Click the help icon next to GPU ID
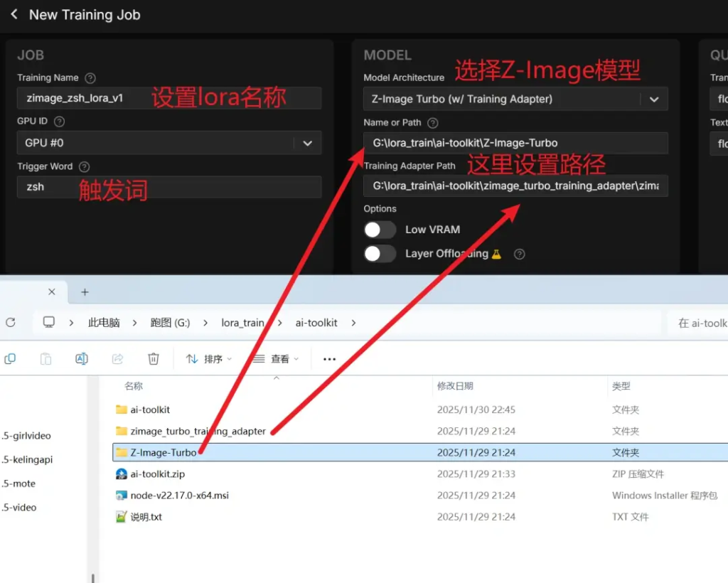728x583 pixels. coord(59,121)
